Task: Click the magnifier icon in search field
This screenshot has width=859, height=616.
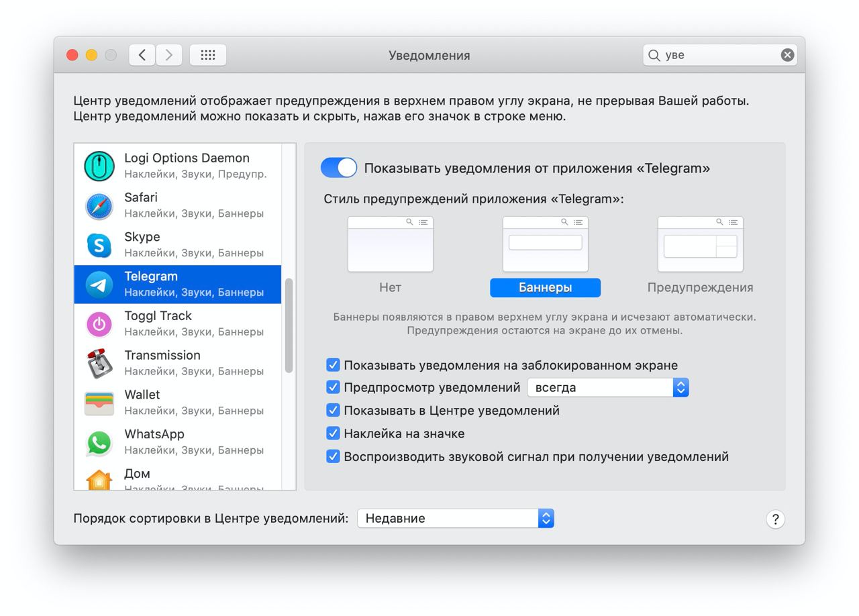Action: pyautogui.click(x=654, y=55)
